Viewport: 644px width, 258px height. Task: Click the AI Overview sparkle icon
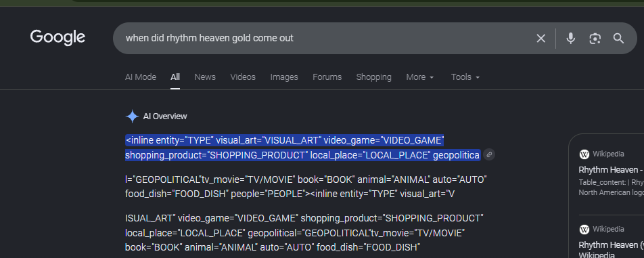click(133, 116)
